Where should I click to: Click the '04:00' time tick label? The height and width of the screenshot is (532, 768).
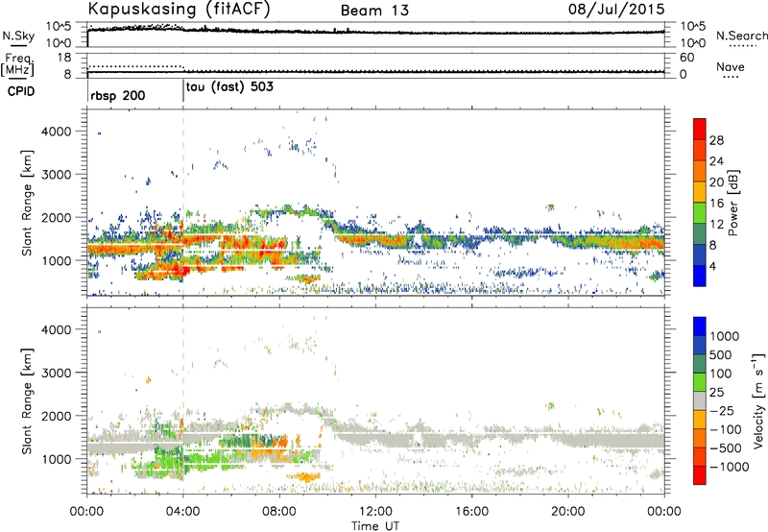tap(183, 512)
